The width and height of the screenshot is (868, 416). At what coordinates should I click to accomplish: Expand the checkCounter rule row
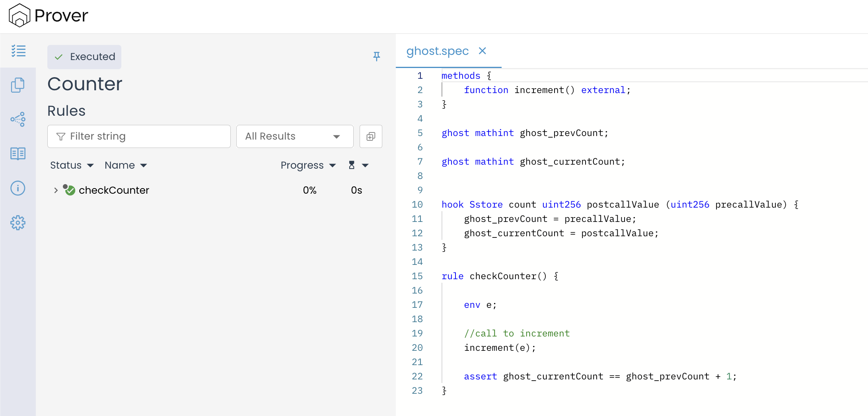[x=56, y=191]
